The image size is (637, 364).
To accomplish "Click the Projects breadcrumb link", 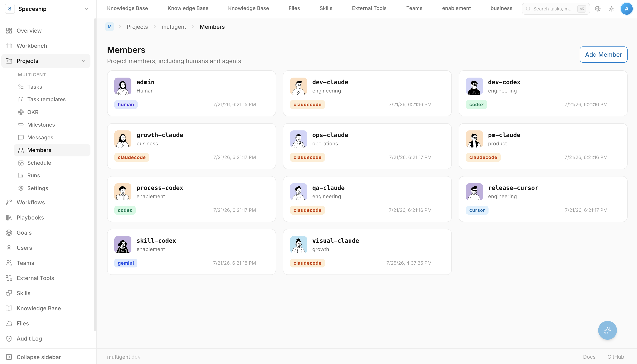I will click(x=137, y=27).
